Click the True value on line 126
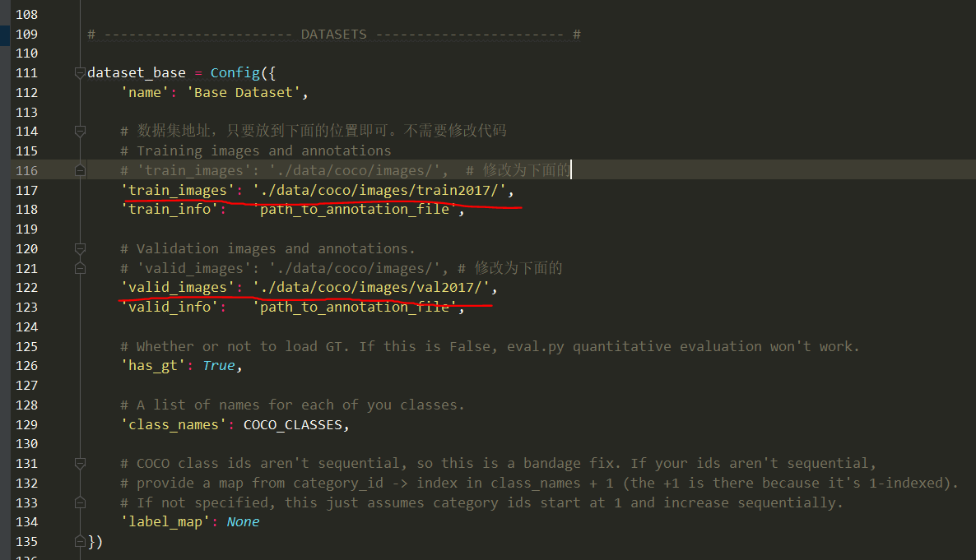The image size is (976, 560). tap(218, 366)
